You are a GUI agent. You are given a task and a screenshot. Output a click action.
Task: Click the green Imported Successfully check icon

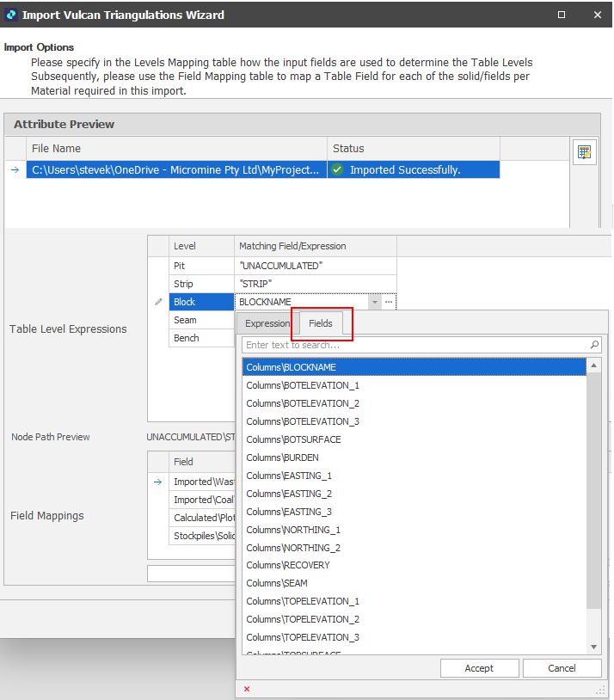(338, 170)
